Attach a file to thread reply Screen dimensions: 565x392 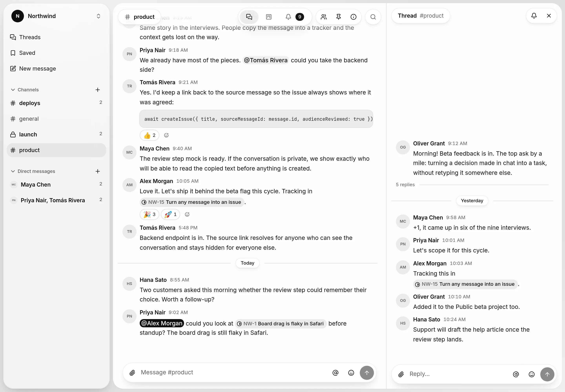401,374
